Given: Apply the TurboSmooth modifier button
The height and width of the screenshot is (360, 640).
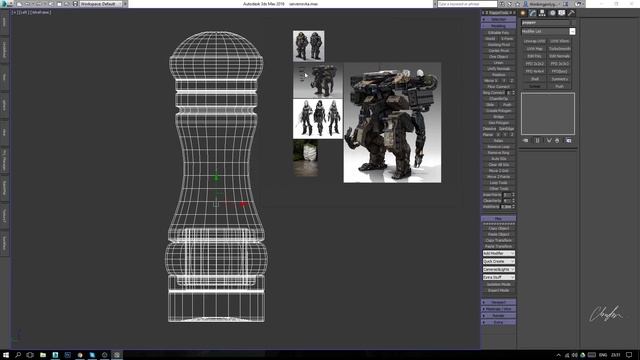Looking at the screenshot, I should tap(560, 49).
